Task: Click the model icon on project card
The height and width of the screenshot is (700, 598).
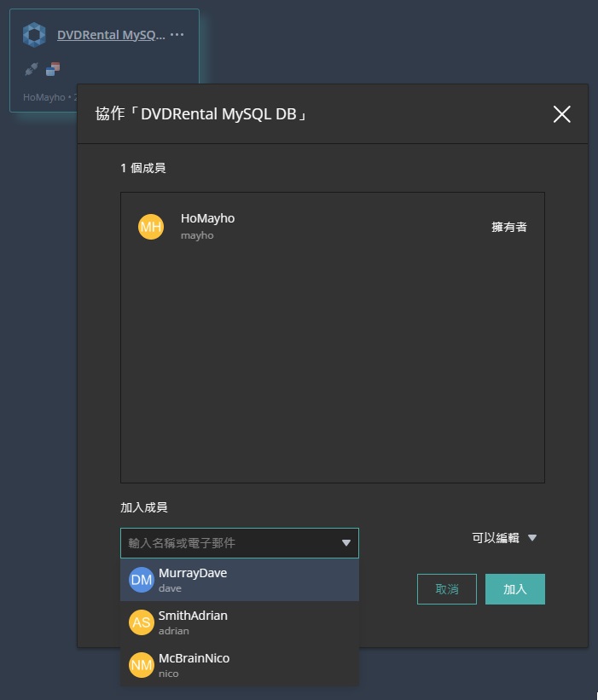Action: tap(53, 69)
